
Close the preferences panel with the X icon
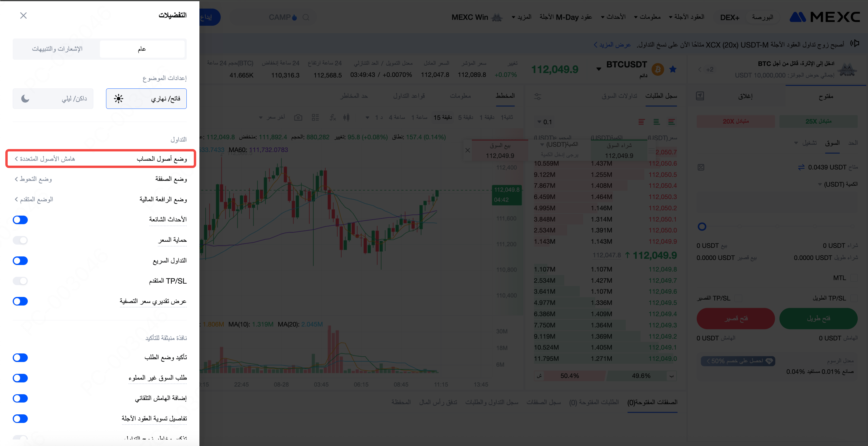(x=23, y=15)
